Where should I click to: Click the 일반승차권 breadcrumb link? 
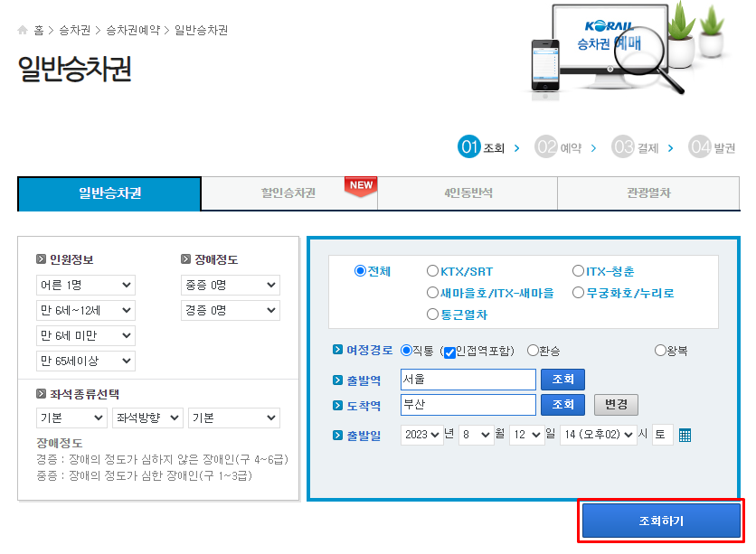[201, 31]
